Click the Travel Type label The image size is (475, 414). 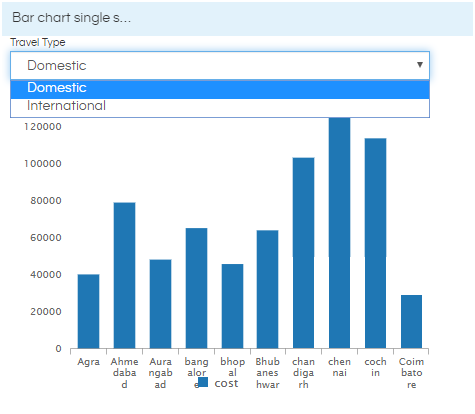[x=38, y=43]
